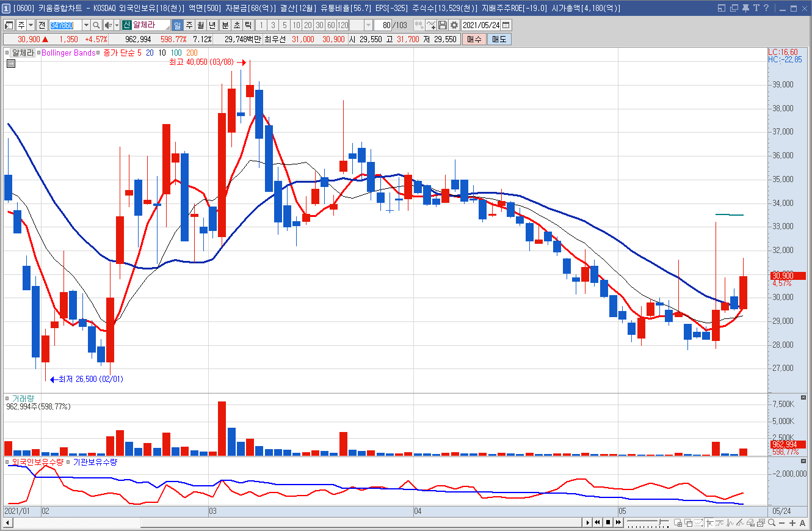This screenshot has width=812, height=531.
Task: Click the 3 interval button
Action: click(273, 25)
